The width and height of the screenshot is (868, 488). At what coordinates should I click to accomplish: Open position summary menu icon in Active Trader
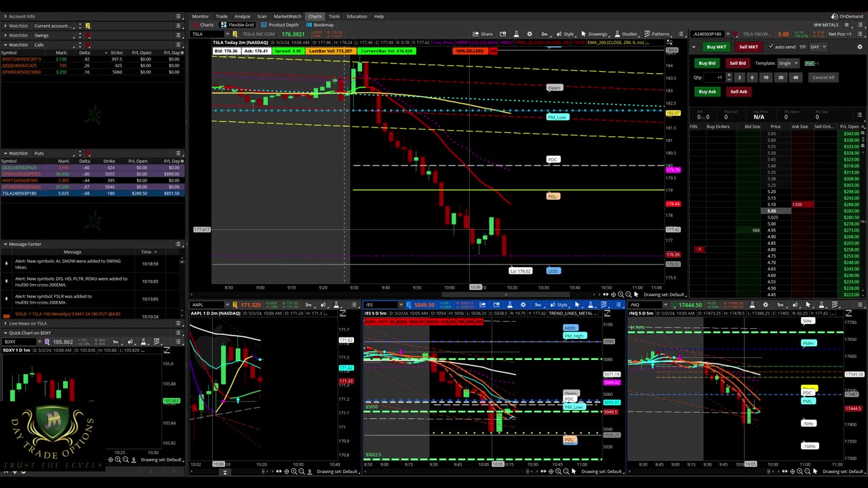click(859, 115)
